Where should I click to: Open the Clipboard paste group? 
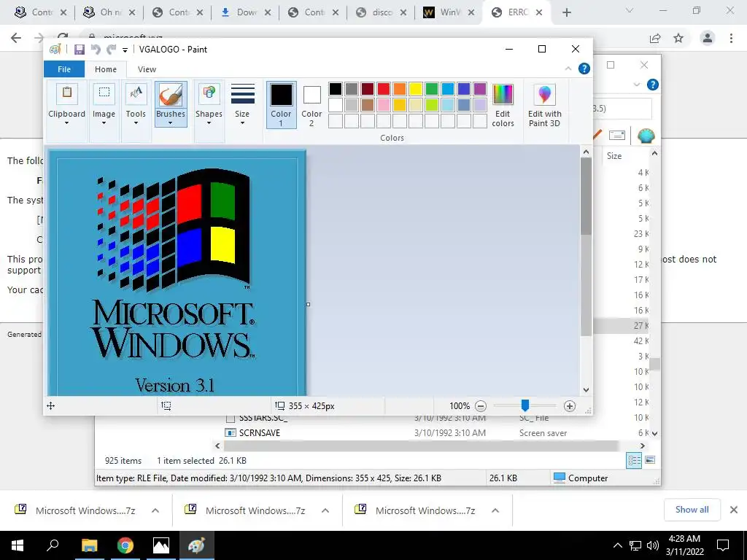coord(66,105)
